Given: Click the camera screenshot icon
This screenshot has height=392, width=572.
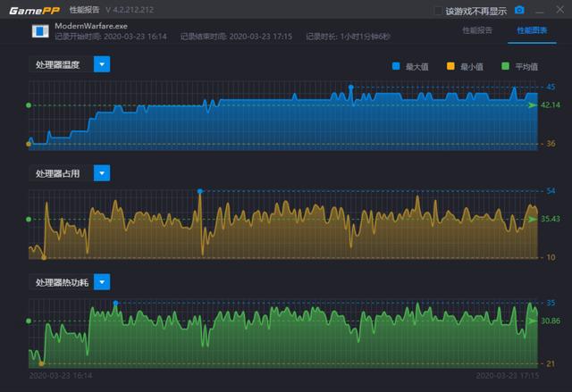Looking at the screenshot, I should (519, 10).
